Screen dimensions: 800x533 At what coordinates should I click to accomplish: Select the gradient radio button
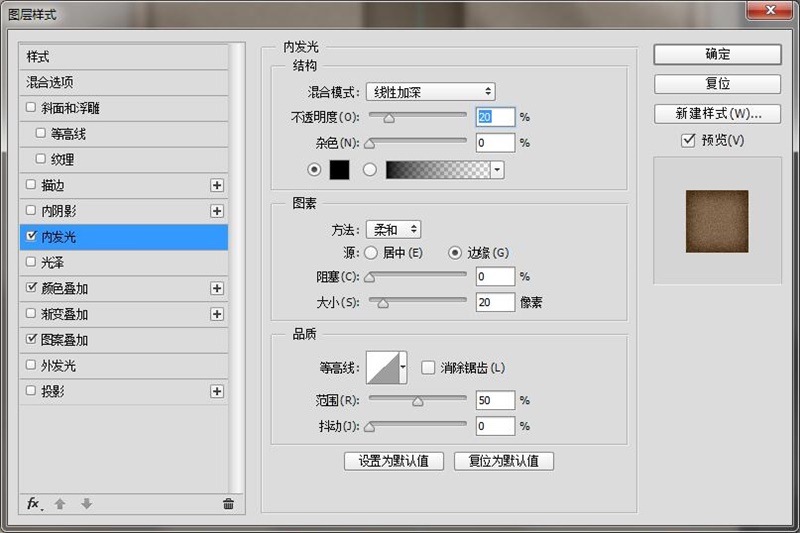coord(370,169)
